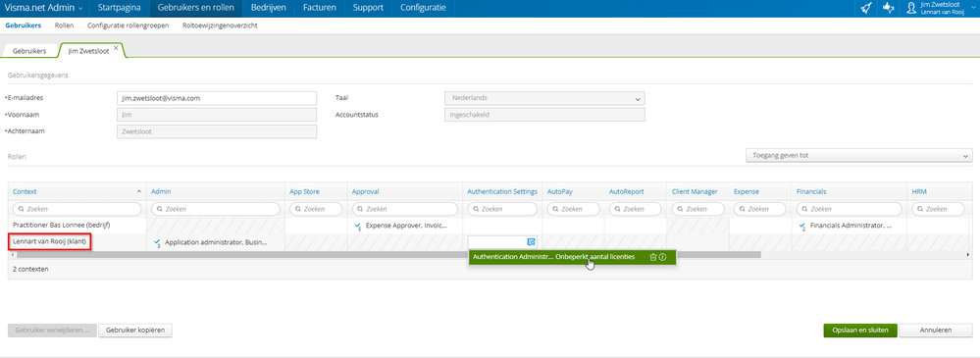
Task: Click the E-mailadres input field
Action: (216, 98)
